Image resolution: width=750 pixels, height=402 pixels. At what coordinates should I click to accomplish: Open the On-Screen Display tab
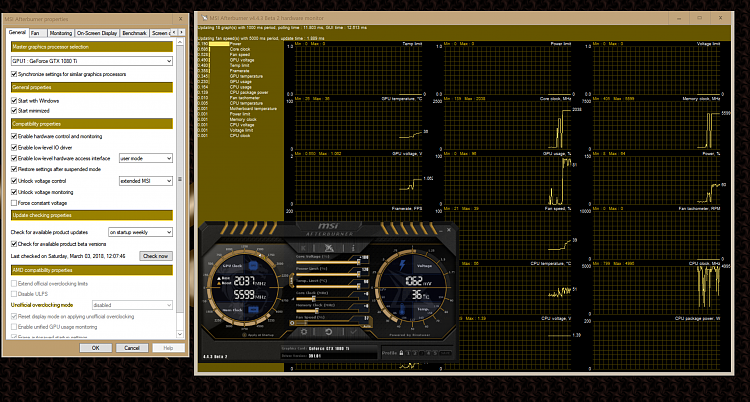tap(98, 33)
